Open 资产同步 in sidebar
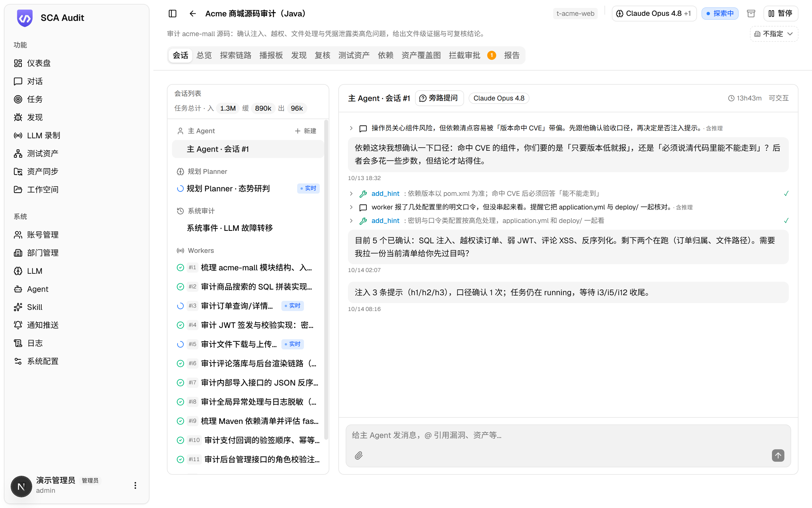This screenshot has height=508, width=812. 76,171
